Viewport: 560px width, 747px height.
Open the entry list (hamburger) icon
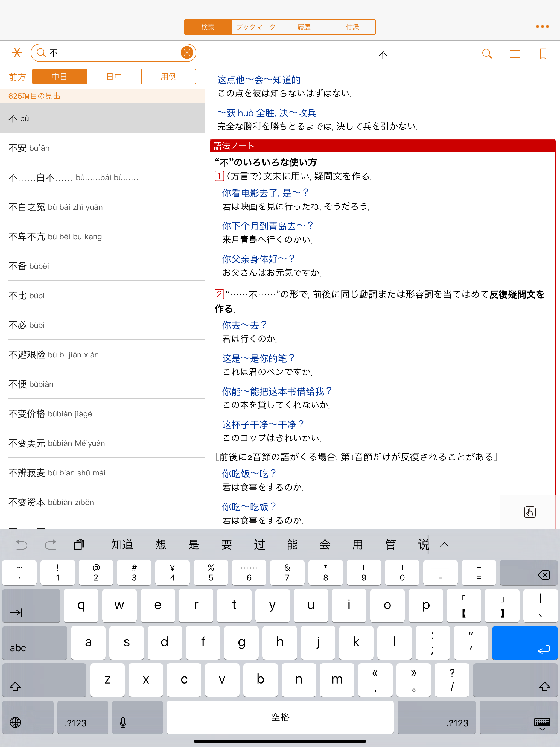coord(514,54)
